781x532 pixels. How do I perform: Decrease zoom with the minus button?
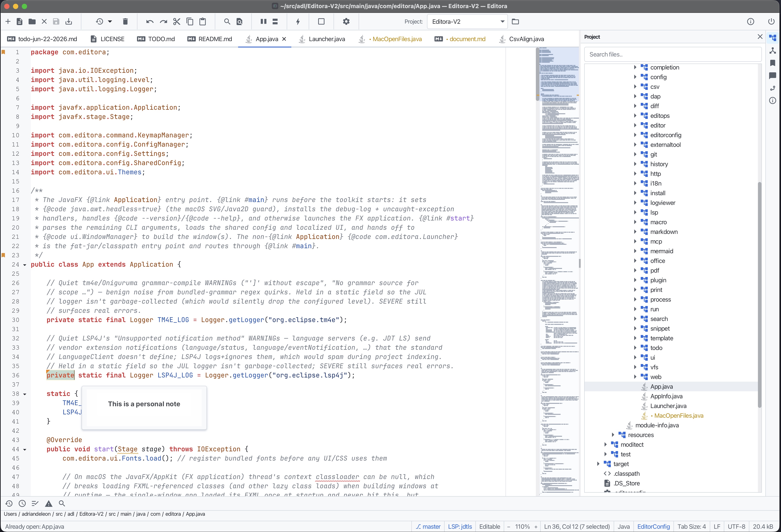(508, 527)
